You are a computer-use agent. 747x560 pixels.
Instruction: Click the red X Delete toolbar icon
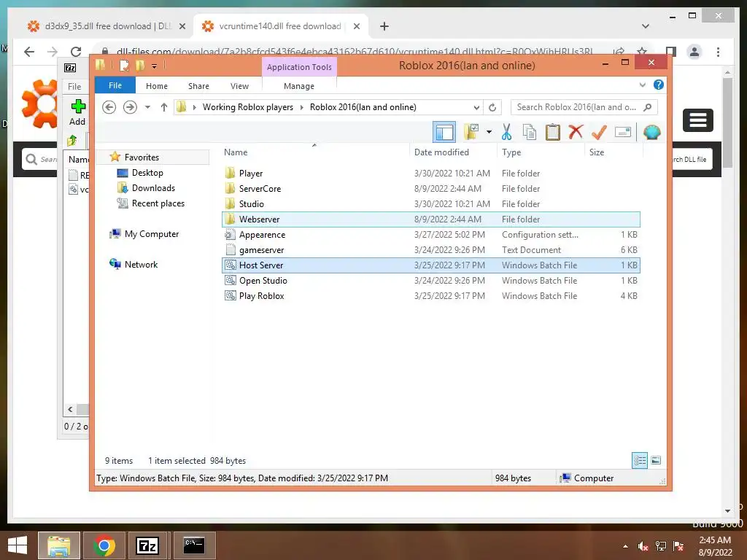tap(576, 131)
